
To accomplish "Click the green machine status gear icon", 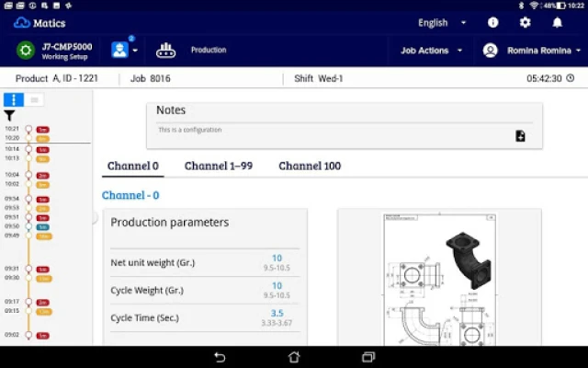I will 26,51.
